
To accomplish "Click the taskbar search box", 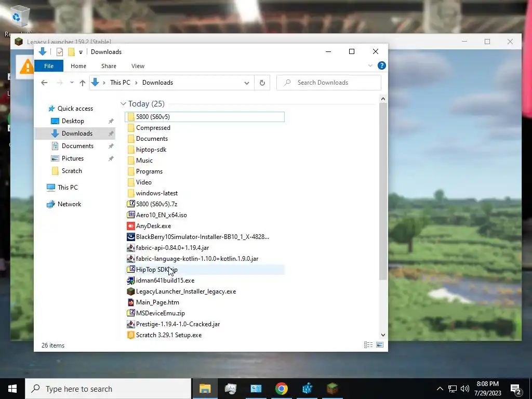I will (x=108, y=389).
